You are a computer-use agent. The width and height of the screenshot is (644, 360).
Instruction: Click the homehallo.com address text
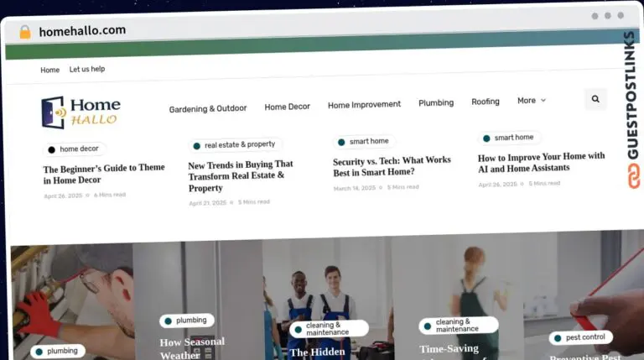tap(82, 31)
